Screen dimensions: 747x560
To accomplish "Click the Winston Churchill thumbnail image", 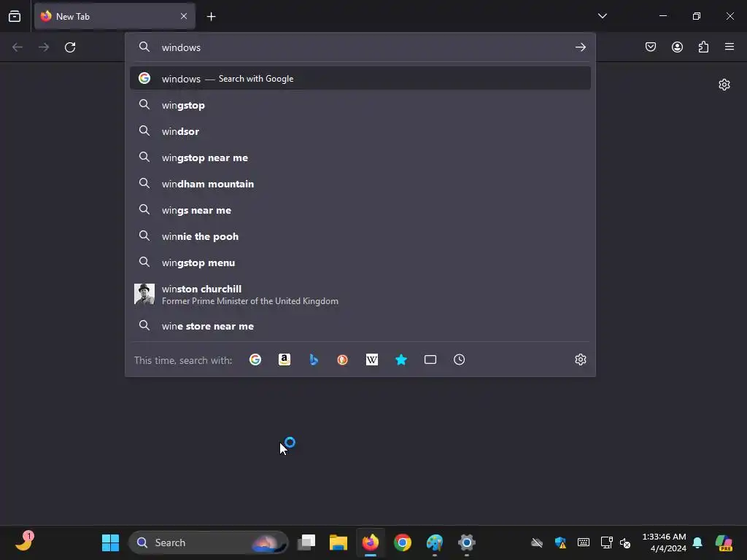I will pyautogui.click(x=144, y=294).
